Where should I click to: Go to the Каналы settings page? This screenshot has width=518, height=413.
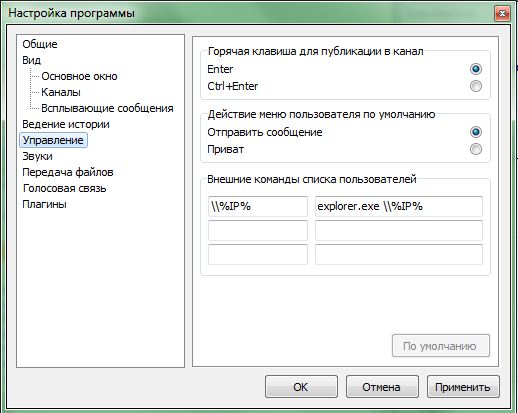coord(61,92)
